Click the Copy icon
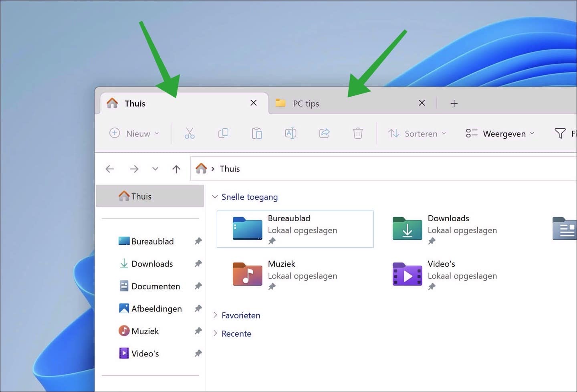 click(x=223, y=133)
